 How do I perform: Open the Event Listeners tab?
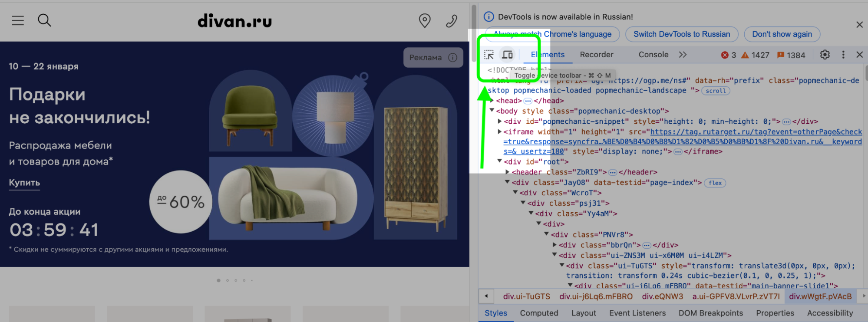pyautogui.click(x=637, y=313)
